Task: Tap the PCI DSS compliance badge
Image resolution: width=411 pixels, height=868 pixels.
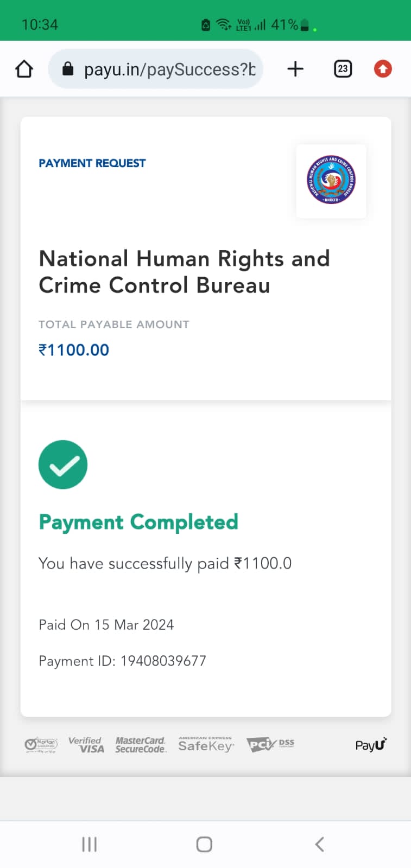Action: point(270,745)
